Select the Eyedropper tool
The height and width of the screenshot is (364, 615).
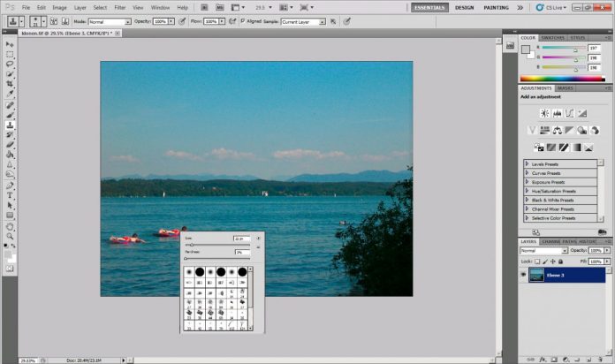pyautogui.click(x=10, y=93)
